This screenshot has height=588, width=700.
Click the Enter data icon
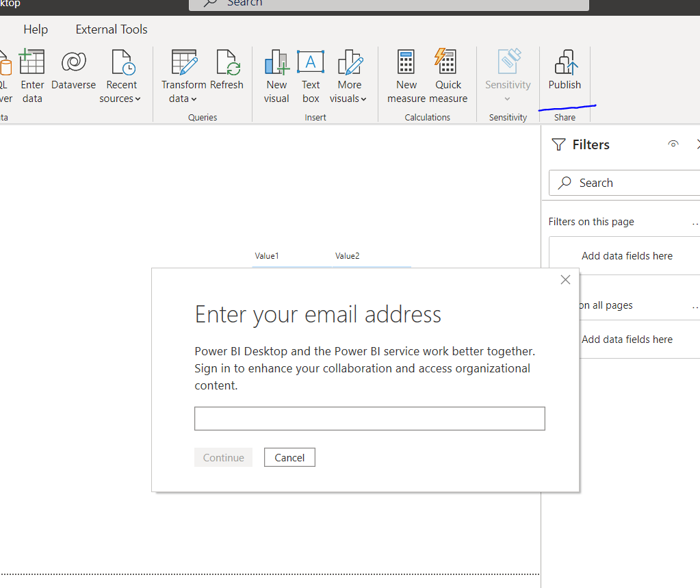pyautogui.click(x=32, y=62)
